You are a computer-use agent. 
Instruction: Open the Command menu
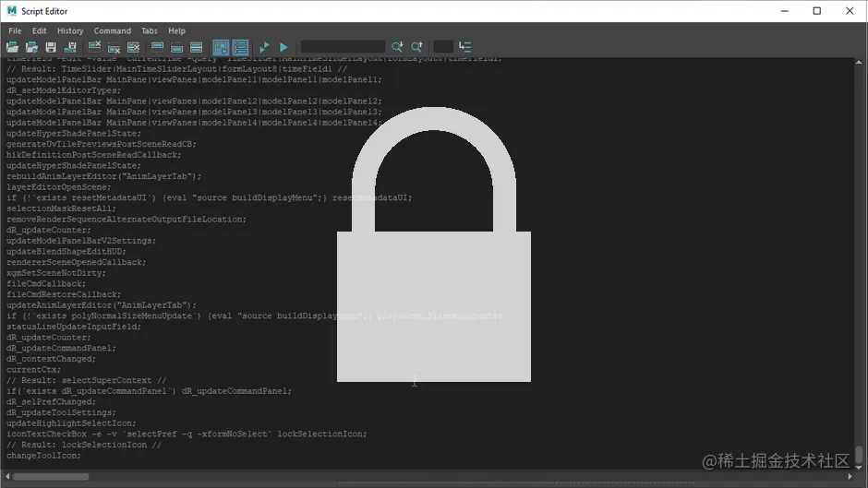(x=113, y=31)
